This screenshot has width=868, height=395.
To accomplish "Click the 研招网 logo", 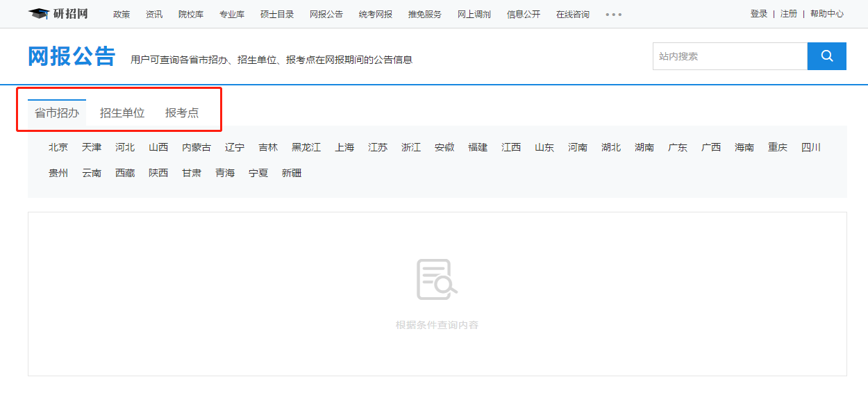I will pyautogui.click(x=58, y=14).
